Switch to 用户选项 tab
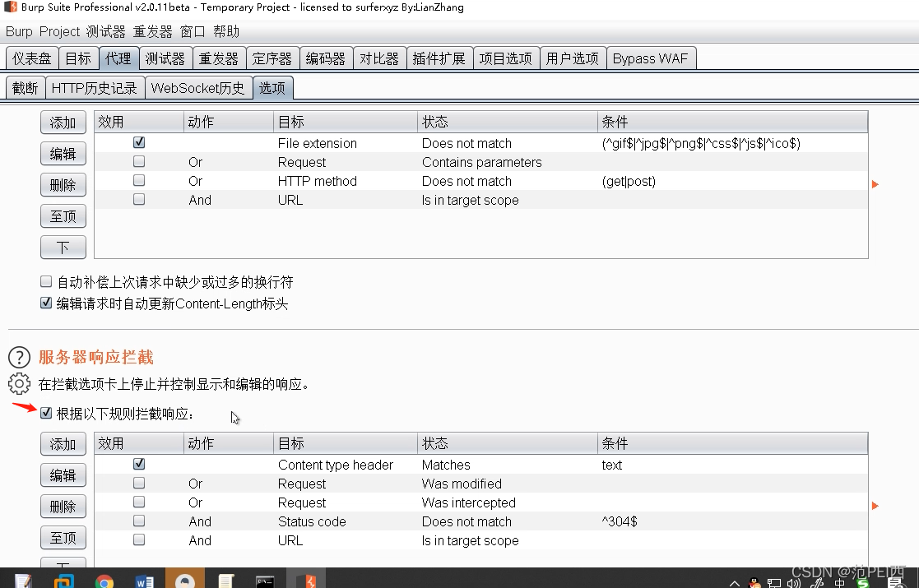Image resolution: width=919 pixels, height=588 pixels. point(573,58)
